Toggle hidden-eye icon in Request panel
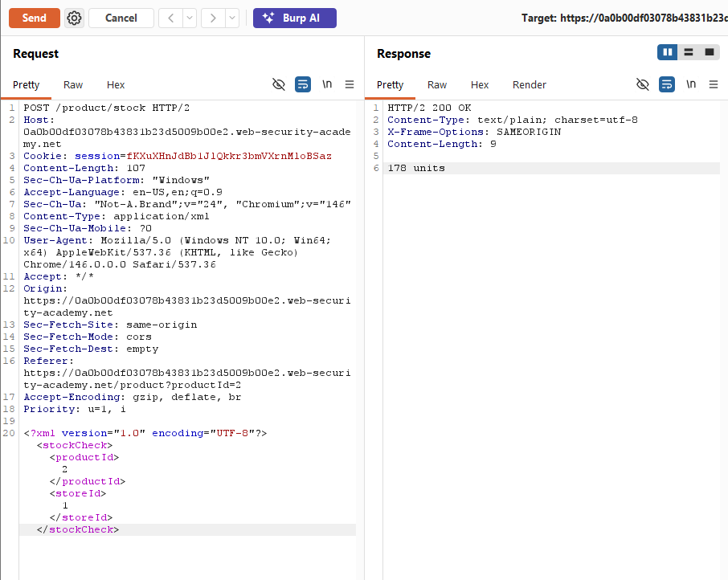Viewport: 728px width, 580px height. (279, 84)
